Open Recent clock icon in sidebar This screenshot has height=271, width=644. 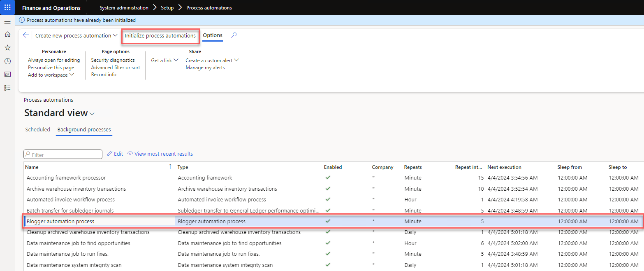pyautogui.click(x=7, y=61)
